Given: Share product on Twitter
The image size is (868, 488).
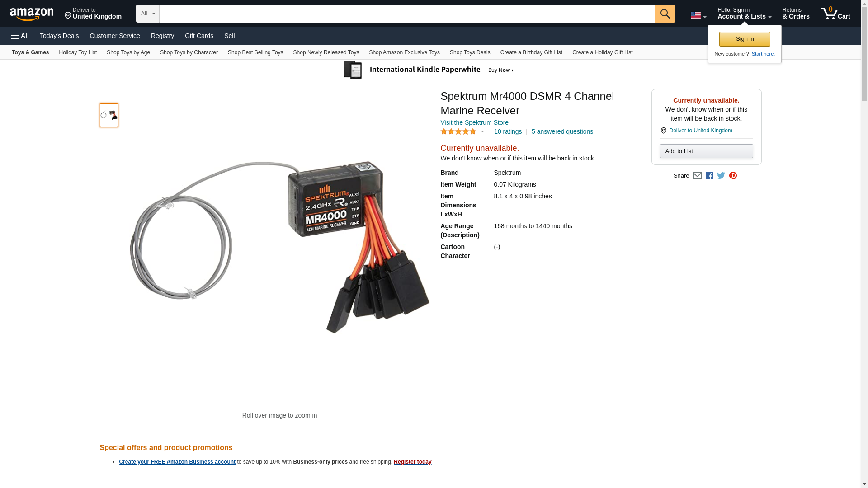Looking at the screenshot, I should pos(721,176).
